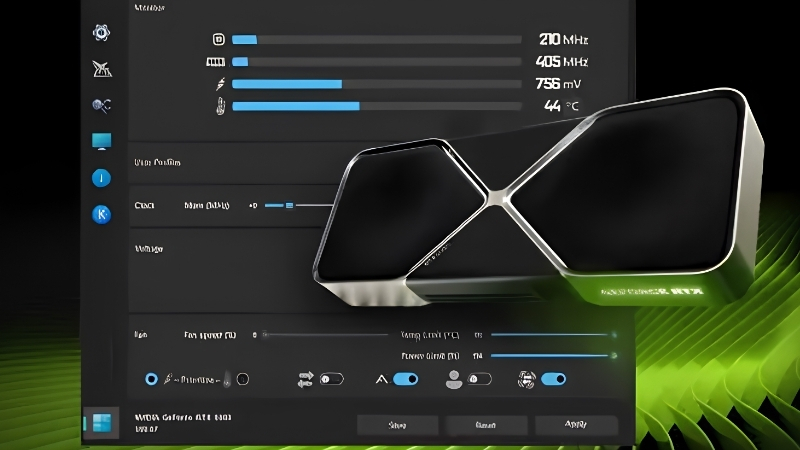800x450 pixels.
Task: Click the power limit slider end handle
Action: [x=614, y=356]
